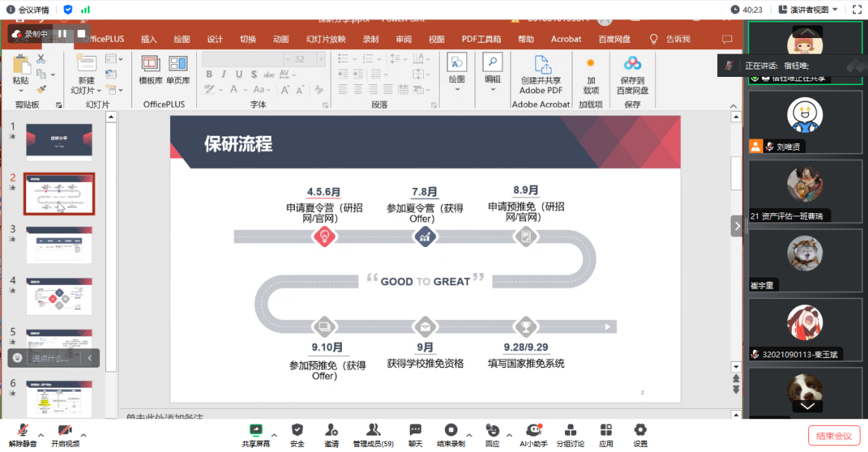868x452 pixels.
Task: Unmute with the 解除静音 microphone toggle
Action: point(22,431)
